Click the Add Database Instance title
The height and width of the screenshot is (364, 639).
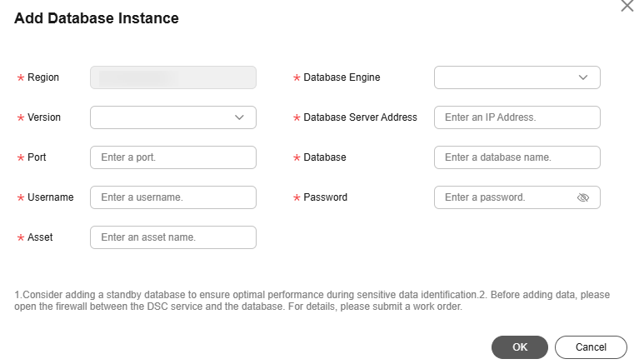click(97, 17)
